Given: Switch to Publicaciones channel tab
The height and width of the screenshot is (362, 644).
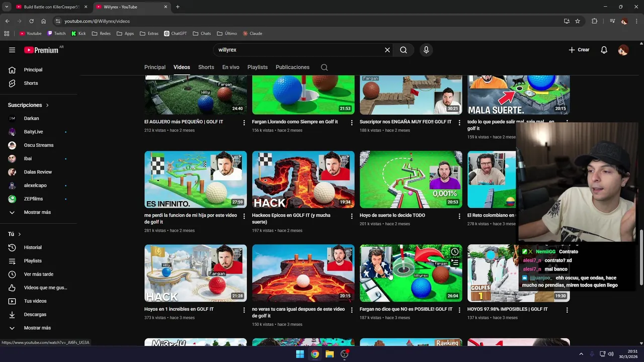Looking at the screenshot, I should (292, 67).
